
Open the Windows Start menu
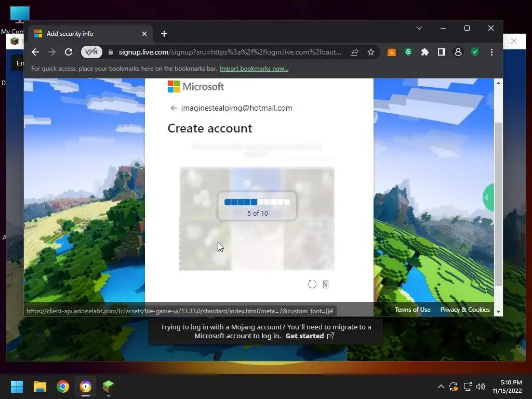click(17, 387)
